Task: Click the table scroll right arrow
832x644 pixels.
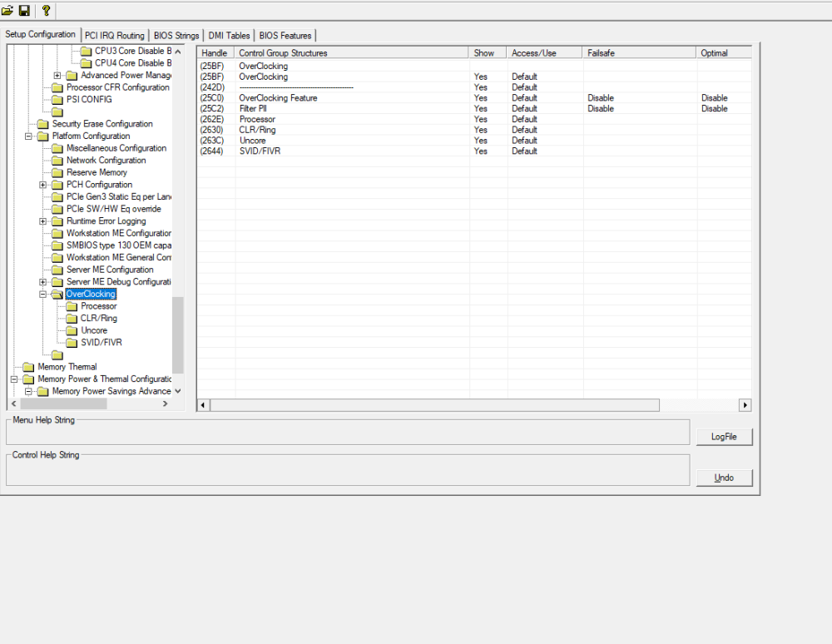Action: [x=745, y=405]
